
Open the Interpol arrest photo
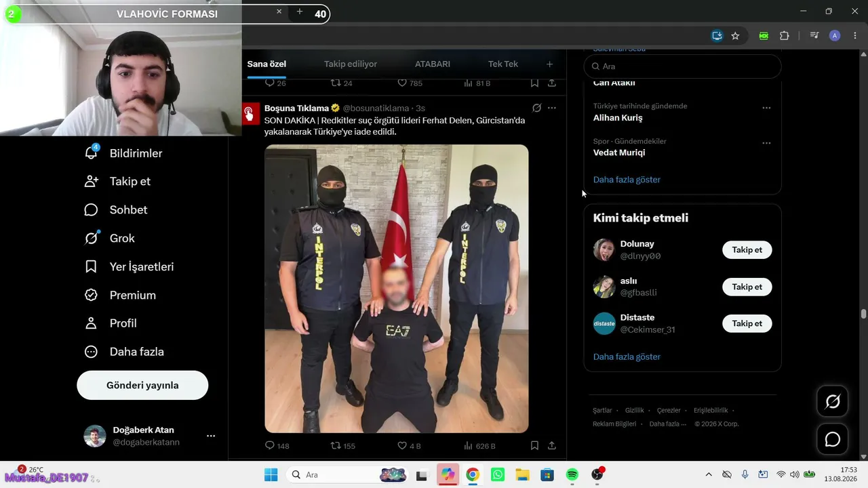(x=397, y=289)
